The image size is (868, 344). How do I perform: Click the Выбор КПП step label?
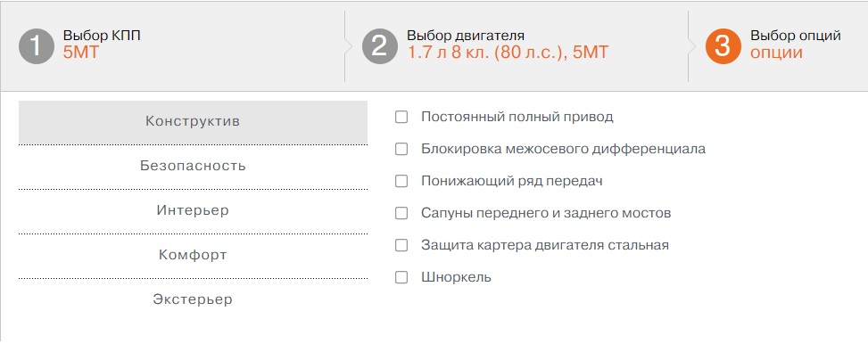[102, 36]
